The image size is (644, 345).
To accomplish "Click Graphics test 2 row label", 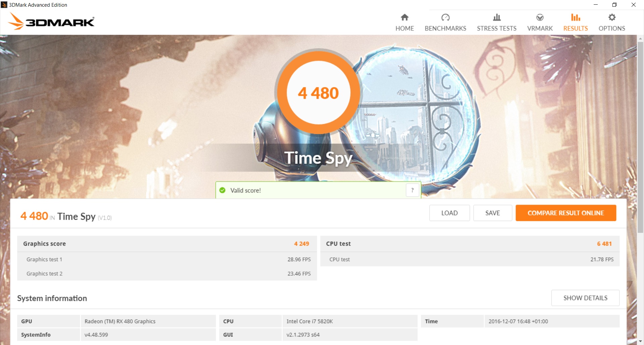I will [x=44, y=274].
